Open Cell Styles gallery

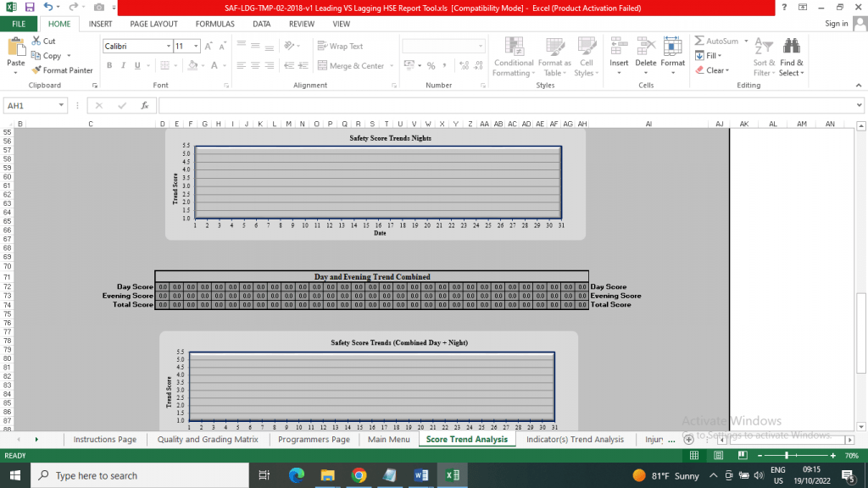click(587, 58)
